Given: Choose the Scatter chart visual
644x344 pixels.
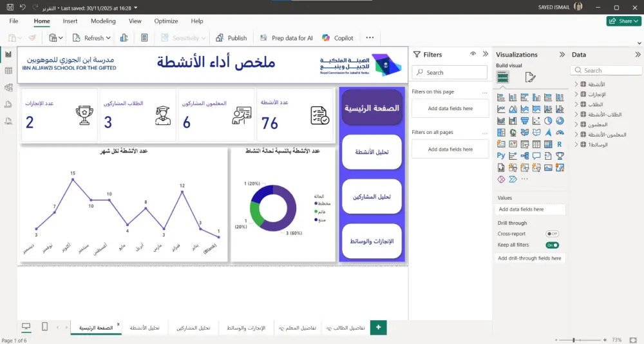Looking at the screenshot, I should [536, 121].
